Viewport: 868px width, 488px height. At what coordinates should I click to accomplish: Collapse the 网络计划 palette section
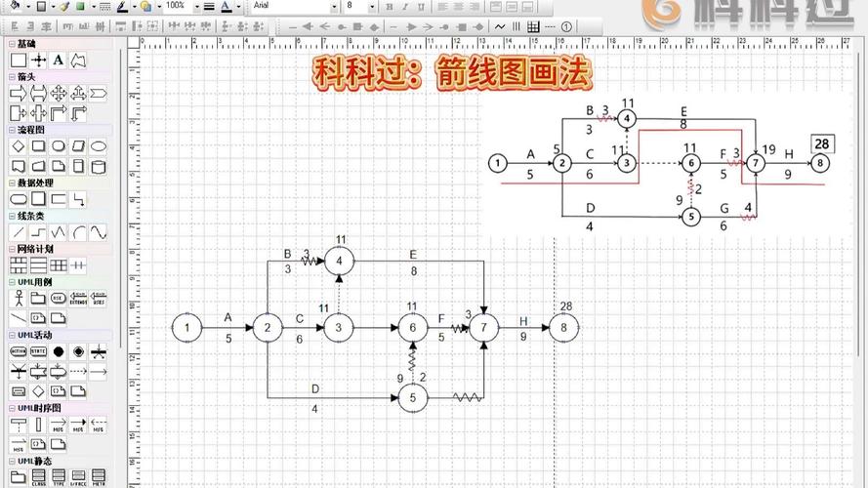[12, 250]
